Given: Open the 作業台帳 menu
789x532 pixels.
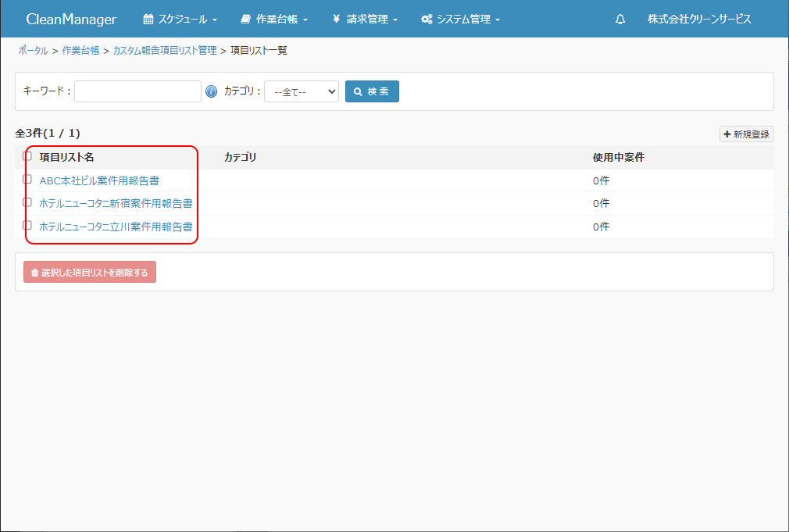Looking at the screenshot, I should click(274, 20).
